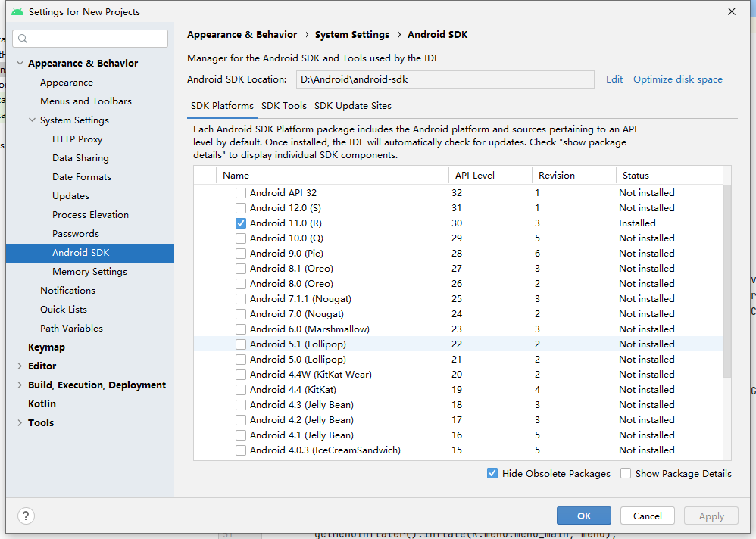Open Path Variables settings
Viewport: 756px width, 539px height.
[x=71, y=329]
